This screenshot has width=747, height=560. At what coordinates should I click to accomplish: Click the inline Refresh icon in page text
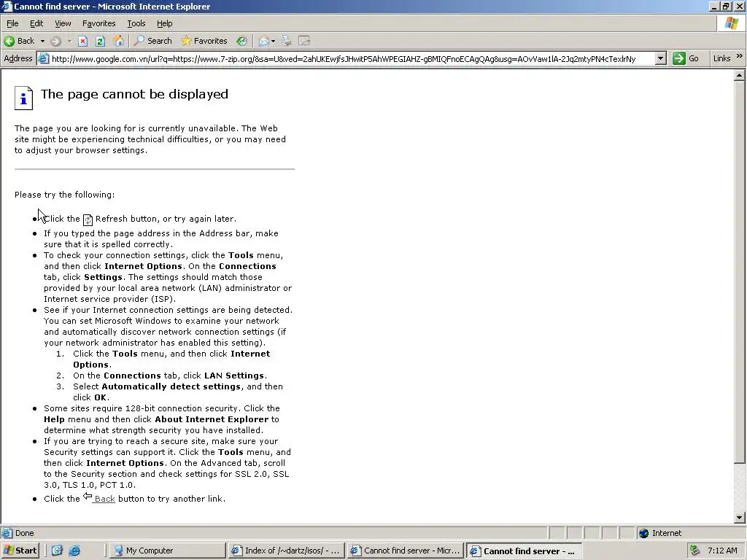(88, 219)
